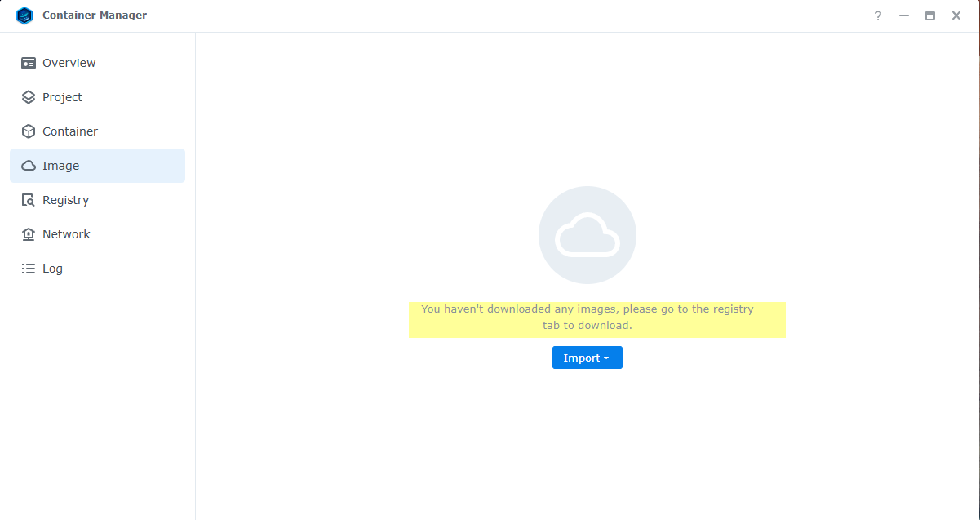Click the Log entry in left panel
Screen dimensions: 980x520
click(x=51, y=269)
